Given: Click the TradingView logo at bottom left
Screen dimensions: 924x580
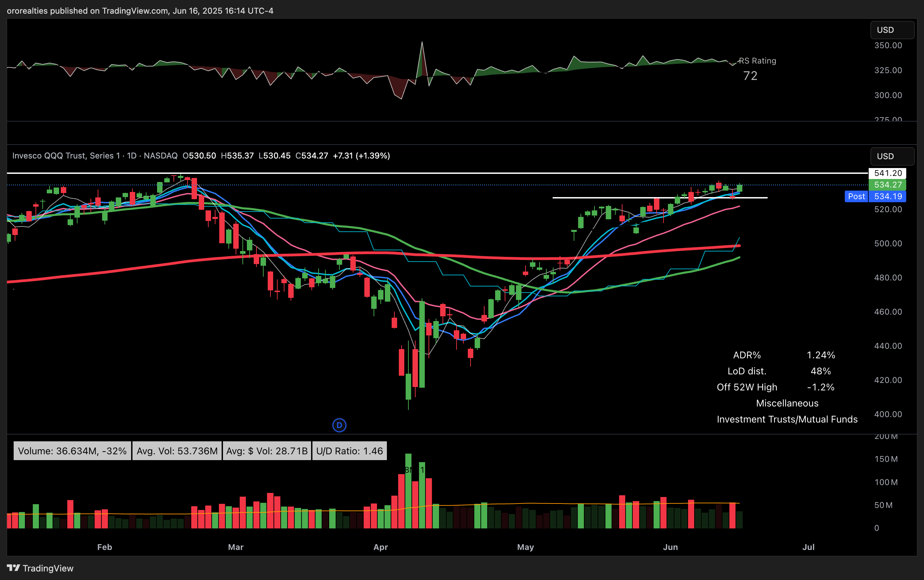Looking at the screenshot, I should click(40, 568).
